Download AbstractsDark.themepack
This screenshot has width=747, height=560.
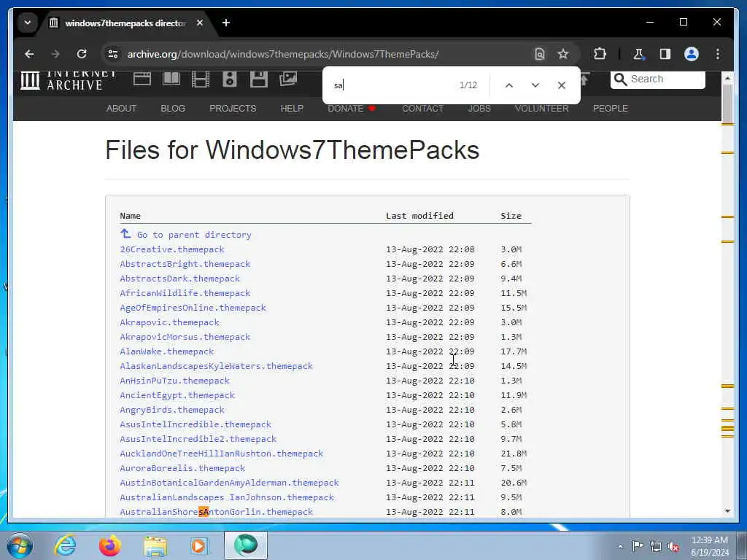pos(179,278)
